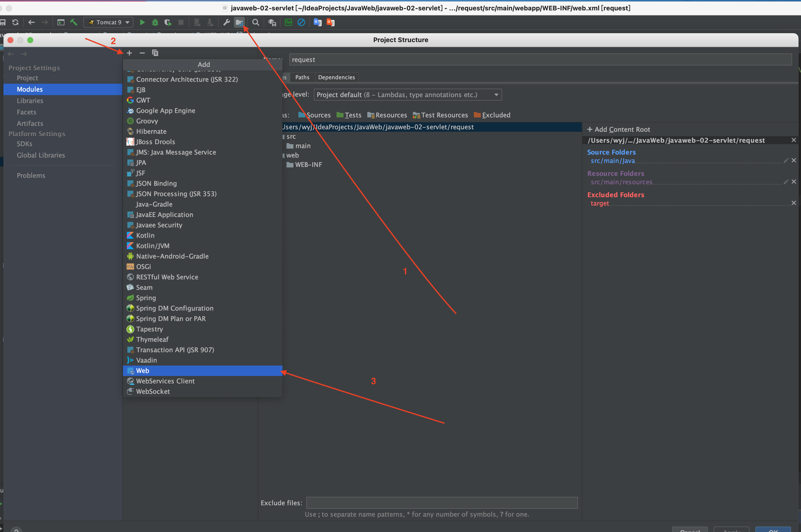Click the Build project hammer icon
The width and height of the screenshot is (801, 532).
[74, 22]
